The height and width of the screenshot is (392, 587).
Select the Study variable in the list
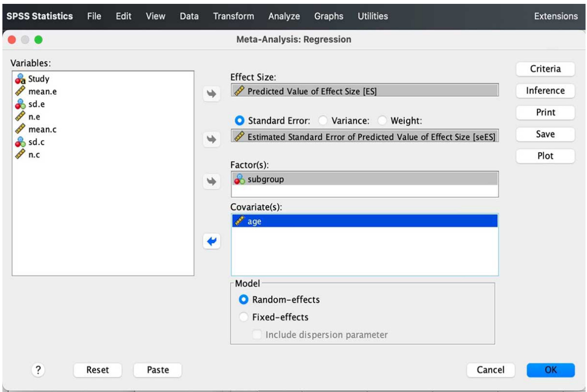click(x=103, y=79)
